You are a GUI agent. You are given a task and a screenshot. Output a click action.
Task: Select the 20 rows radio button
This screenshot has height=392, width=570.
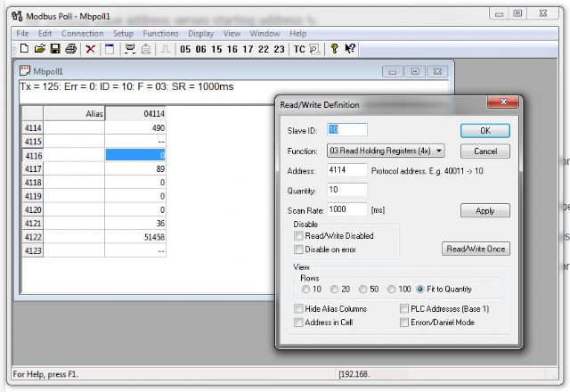click(334, 289)
